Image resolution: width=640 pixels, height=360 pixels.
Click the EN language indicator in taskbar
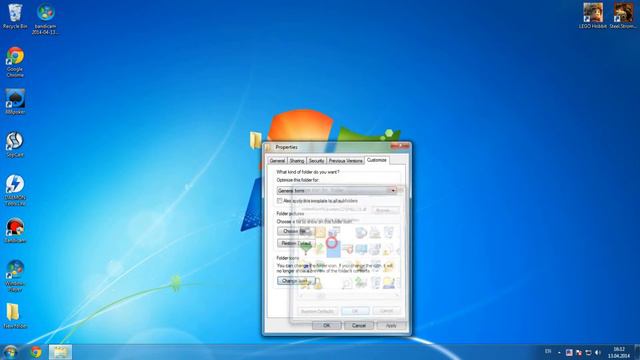tap(548, 352)
